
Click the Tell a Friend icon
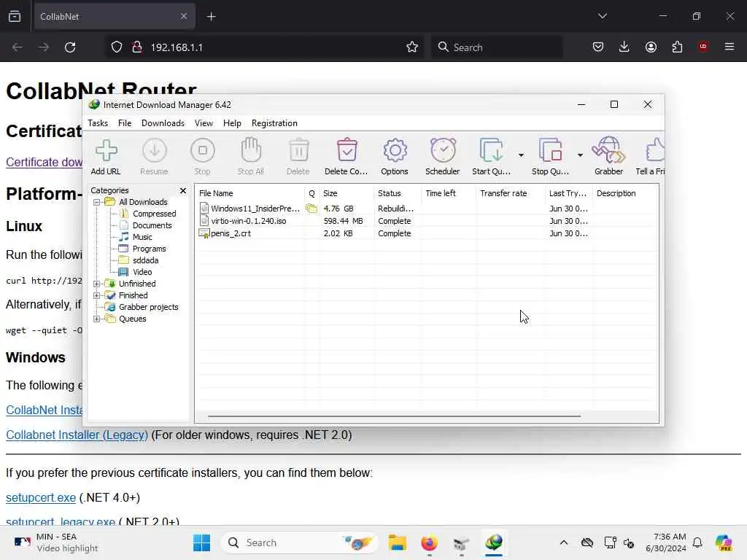coord(651,156)
